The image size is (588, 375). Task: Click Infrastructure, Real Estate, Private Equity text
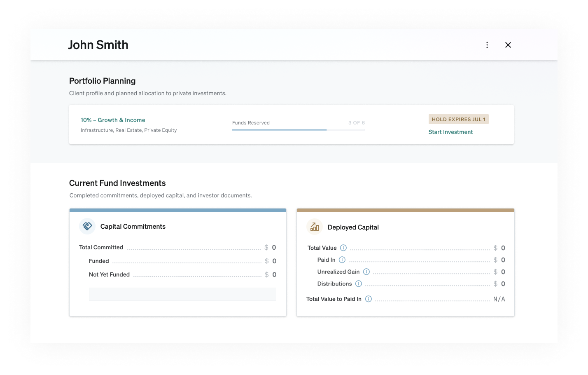tap(128, 130)
